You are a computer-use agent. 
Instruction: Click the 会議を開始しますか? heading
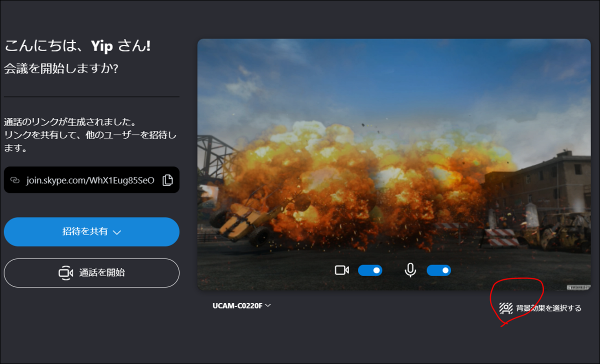click(x=61, y=68)
